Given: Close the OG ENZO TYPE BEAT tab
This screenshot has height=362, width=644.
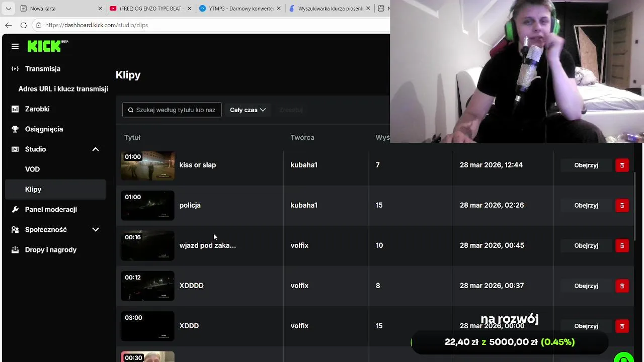Looking at the screenshot, I should pyautogui.click(x=189, y=9).
